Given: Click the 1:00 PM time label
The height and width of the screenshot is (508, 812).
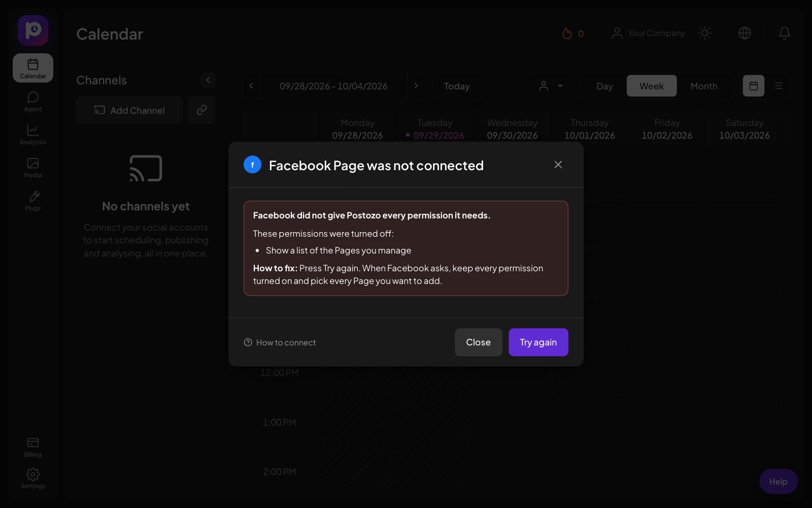Looking at the screenshot, I should tap(279, 422).
